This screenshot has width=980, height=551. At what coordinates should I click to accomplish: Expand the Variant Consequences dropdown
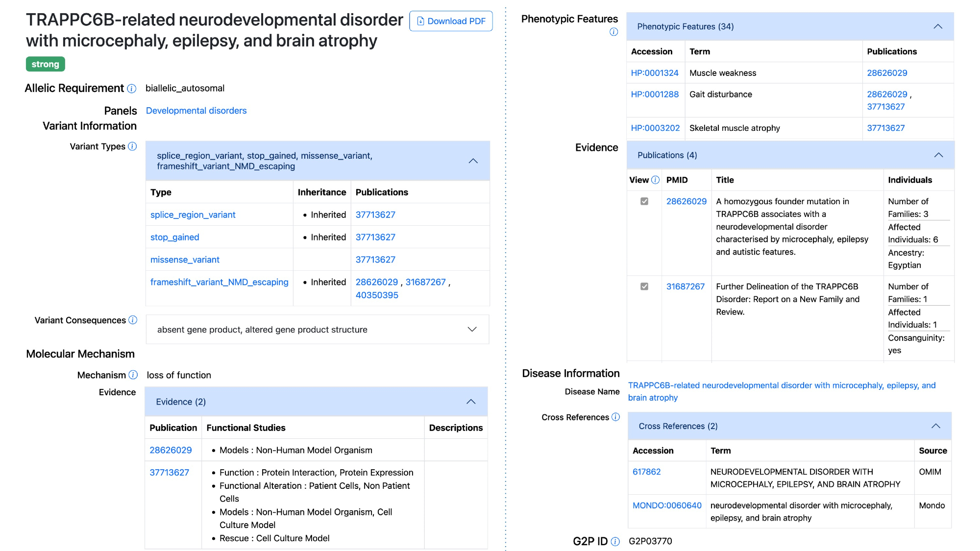point(472,329)
